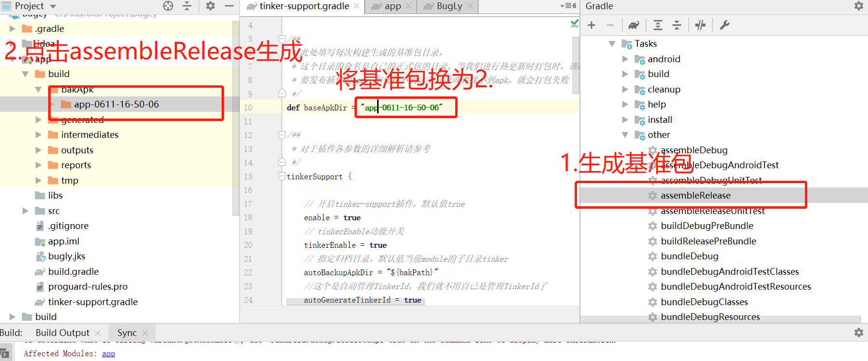Click the collapse all icon in Project panel

[x=187, y=6]
